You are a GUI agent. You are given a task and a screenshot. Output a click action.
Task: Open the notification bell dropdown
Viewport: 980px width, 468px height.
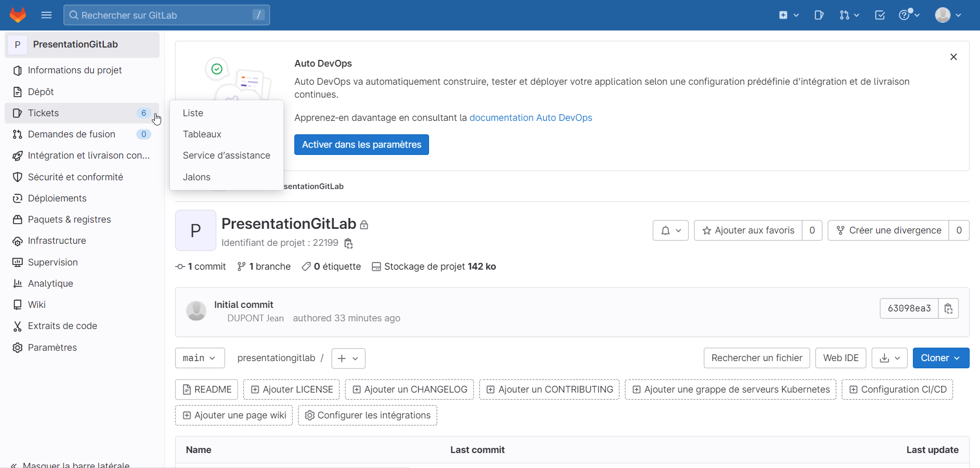coord(671,230)
